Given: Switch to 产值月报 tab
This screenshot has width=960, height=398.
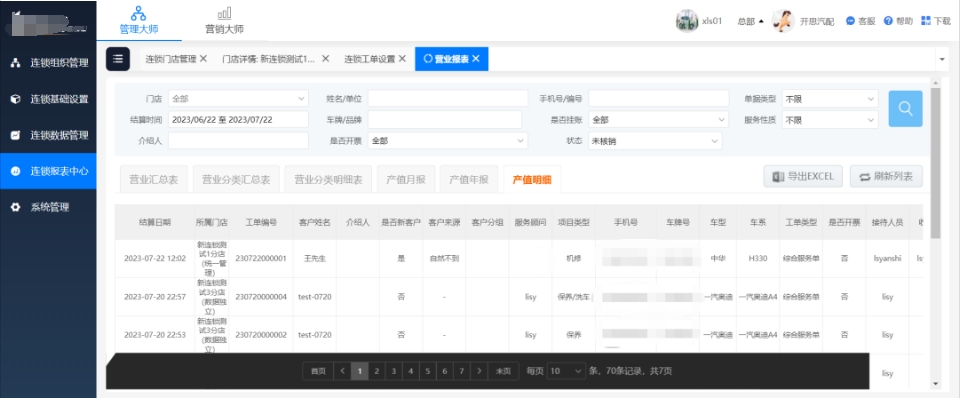Looking at the screenshot, I should (x=406, y=179).
